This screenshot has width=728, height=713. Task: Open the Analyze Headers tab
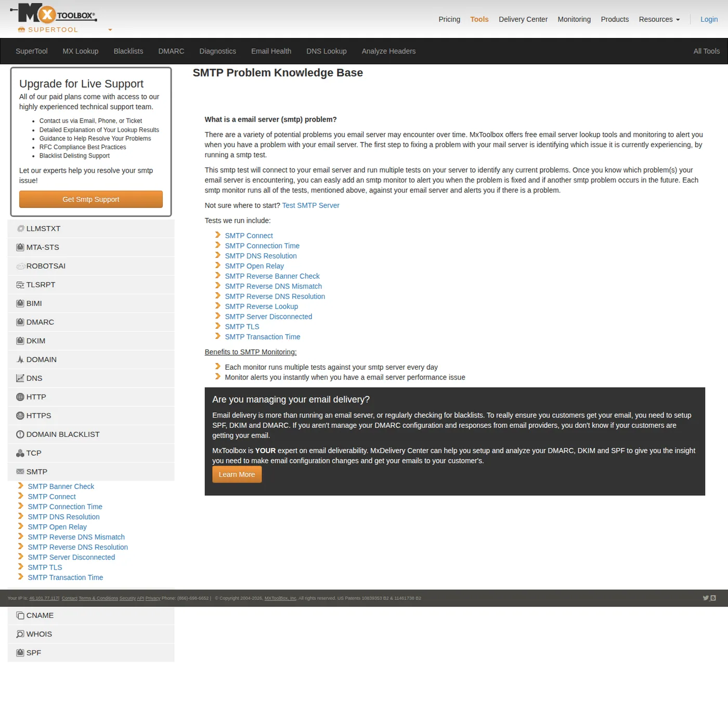tap(388, 51)
